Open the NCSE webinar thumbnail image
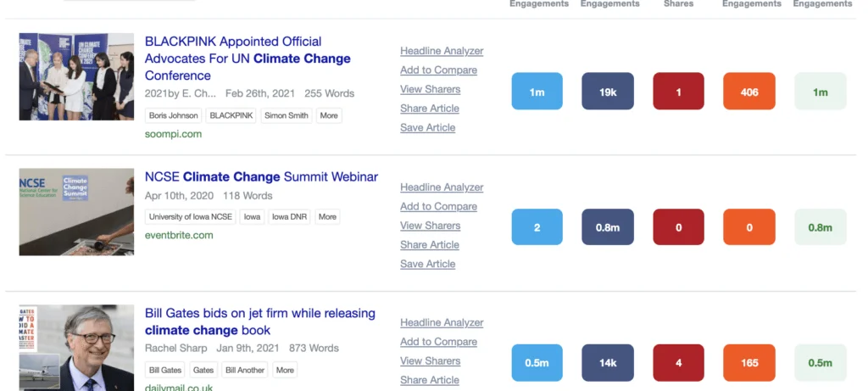 [76, 212]
